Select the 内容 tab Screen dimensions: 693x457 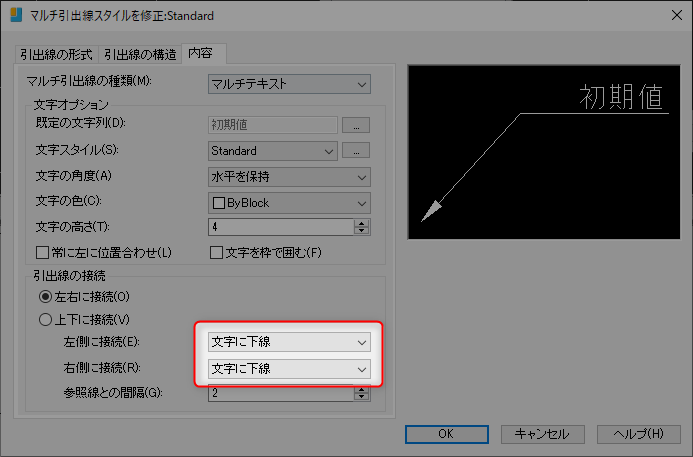(x=204, y=53)
